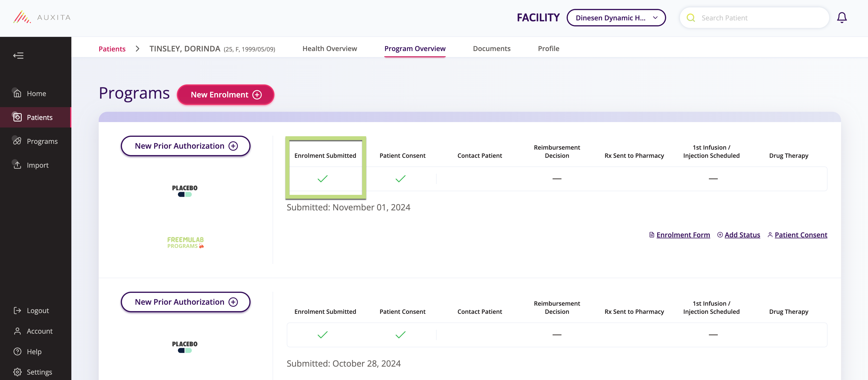Click the Auxita logo

tap(42, 17)
